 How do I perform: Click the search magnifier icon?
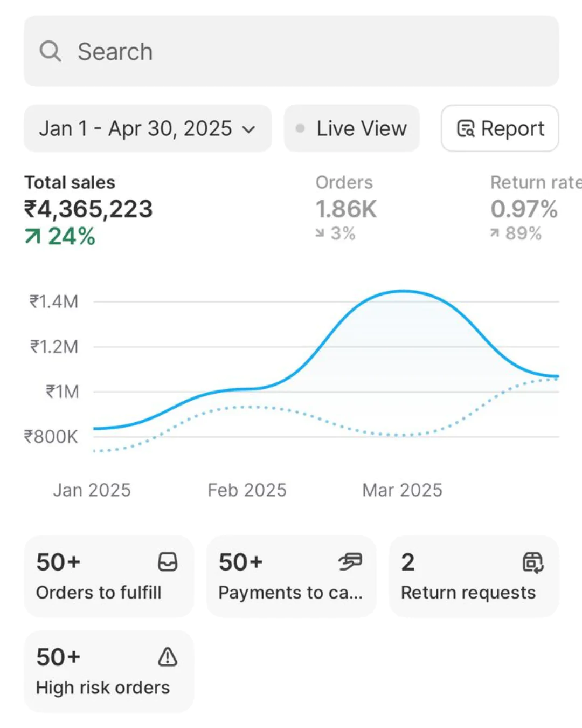[x=50, y=51]
